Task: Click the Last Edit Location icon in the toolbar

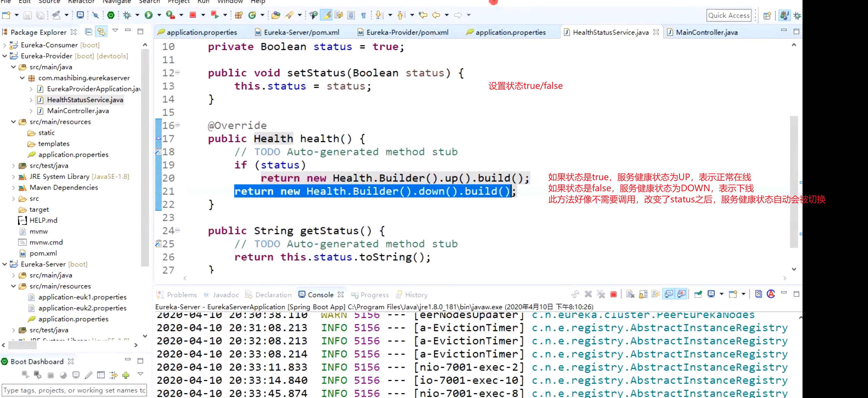Action: pyautogui.click(x=423, y=15)
